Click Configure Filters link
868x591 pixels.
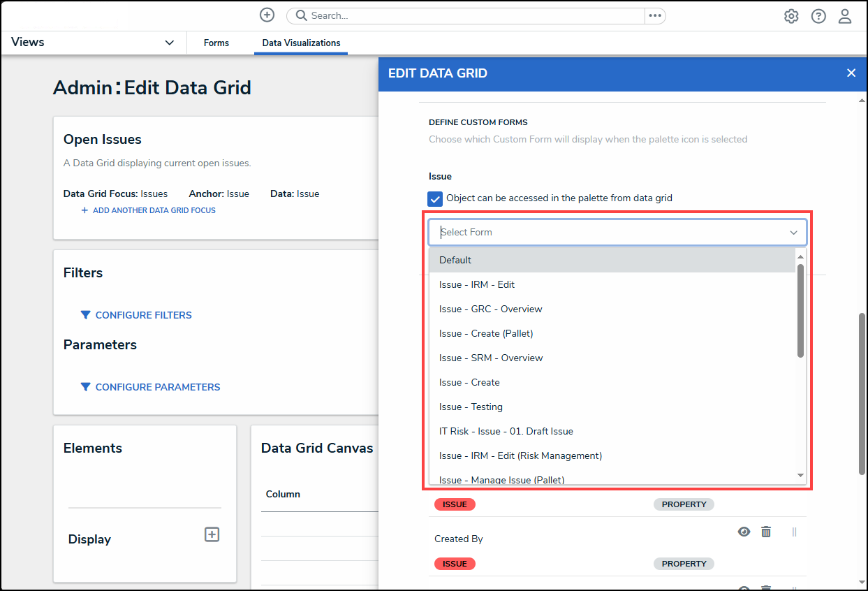(x=143, y=315)
